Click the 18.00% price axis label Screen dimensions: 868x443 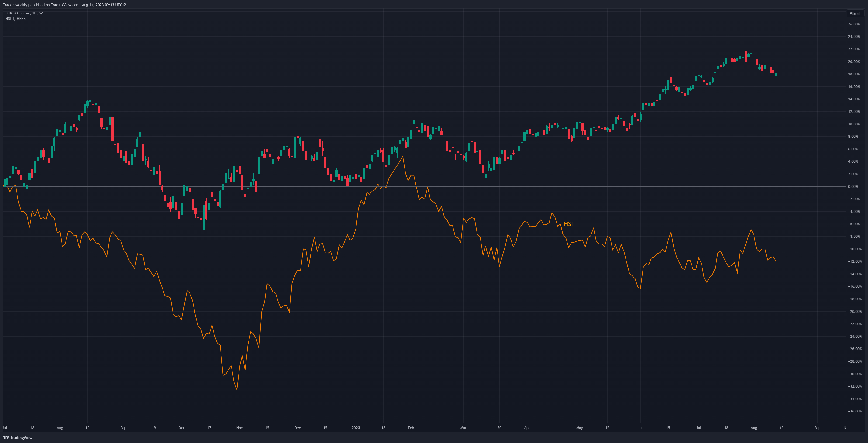tap(854, 74)
